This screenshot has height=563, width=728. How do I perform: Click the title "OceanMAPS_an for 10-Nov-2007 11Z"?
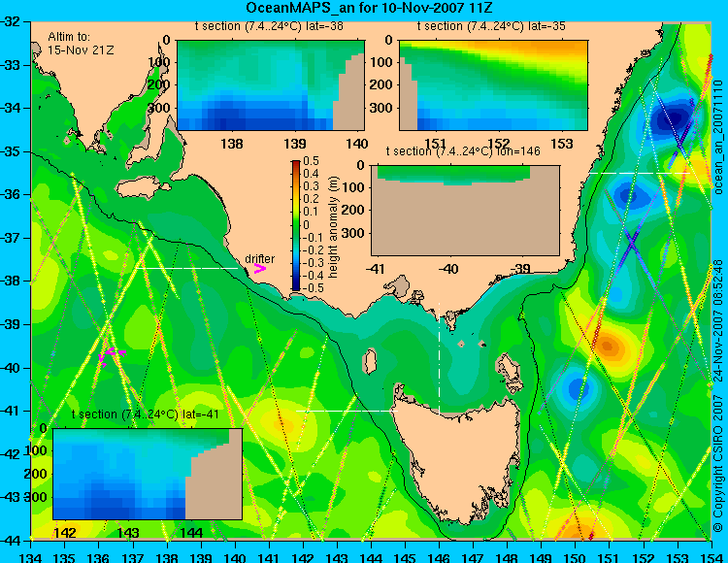[x=369, y=8]
